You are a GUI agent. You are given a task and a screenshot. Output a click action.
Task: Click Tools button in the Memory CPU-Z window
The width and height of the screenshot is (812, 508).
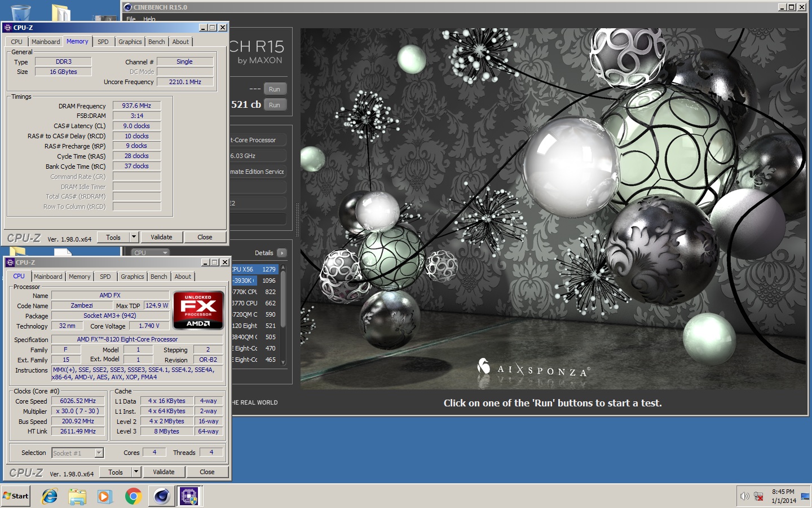pyautogui.click(x=113, y=237)
